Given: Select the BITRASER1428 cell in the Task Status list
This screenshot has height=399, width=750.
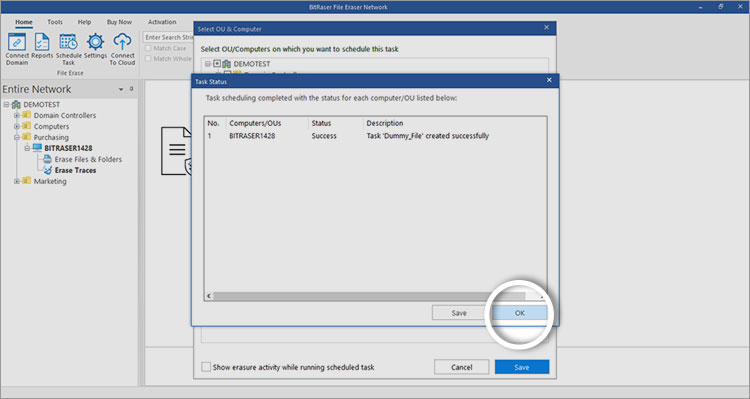Looking at the screenshot, I should point(252,136).
